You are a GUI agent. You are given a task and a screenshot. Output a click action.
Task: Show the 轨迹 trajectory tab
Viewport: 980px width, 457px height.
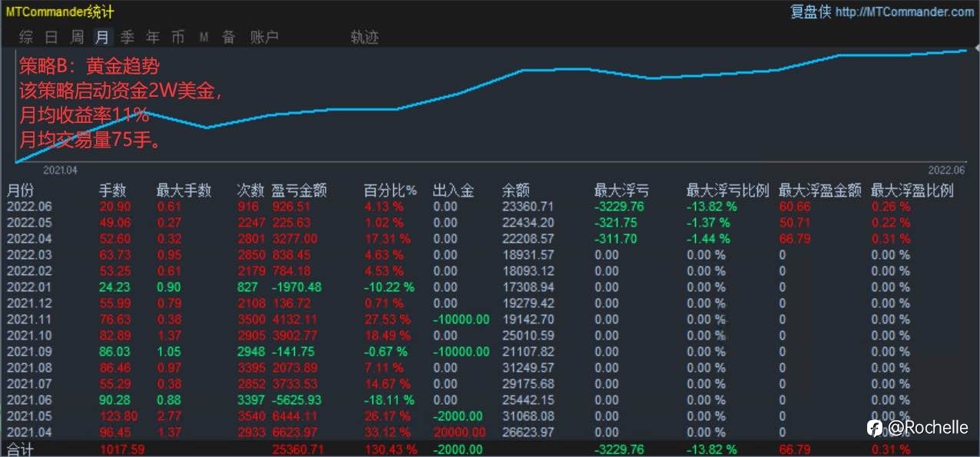[365, 37]
